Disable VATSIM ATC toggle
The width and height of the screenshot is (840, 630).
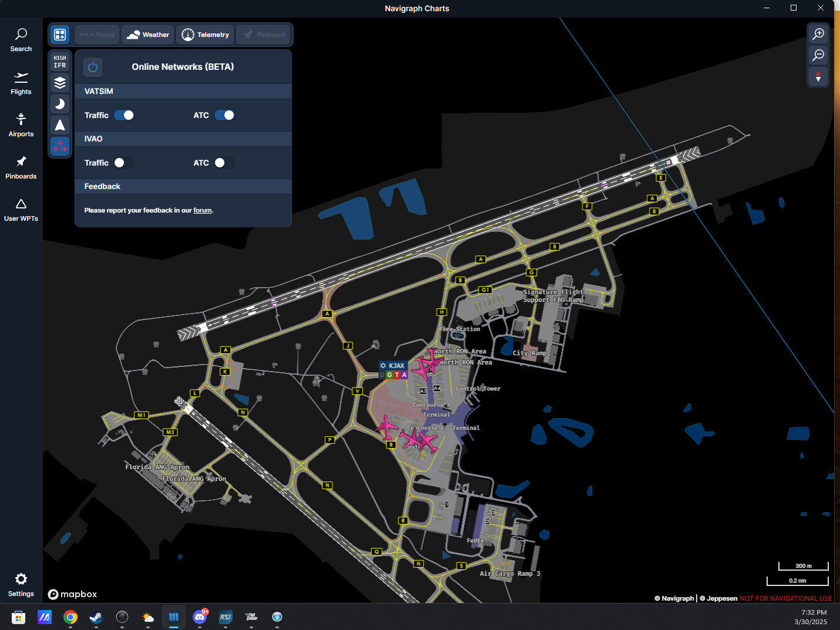pyautogui.click(x=224, y=115)
